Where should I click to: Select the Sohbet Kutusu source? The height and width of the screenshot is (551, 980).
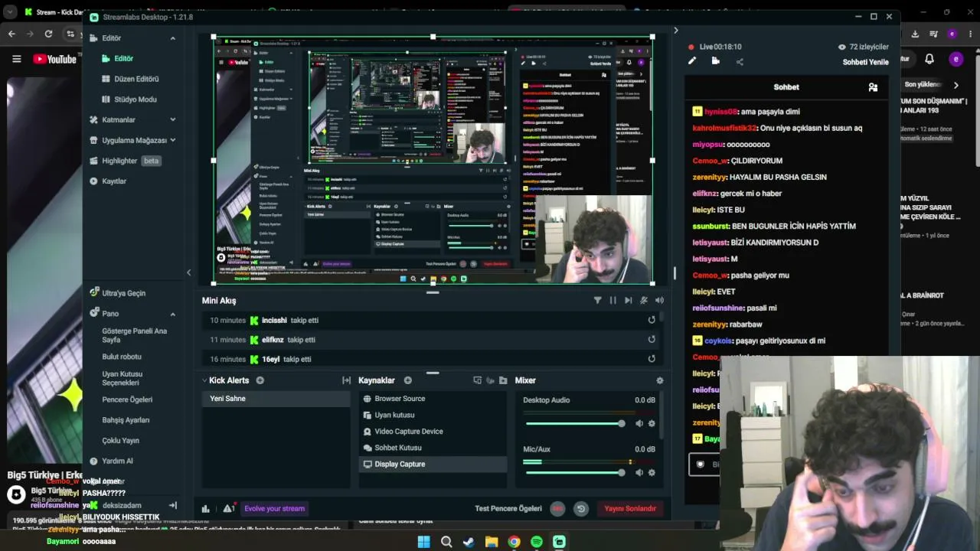(x=433, y=448)
